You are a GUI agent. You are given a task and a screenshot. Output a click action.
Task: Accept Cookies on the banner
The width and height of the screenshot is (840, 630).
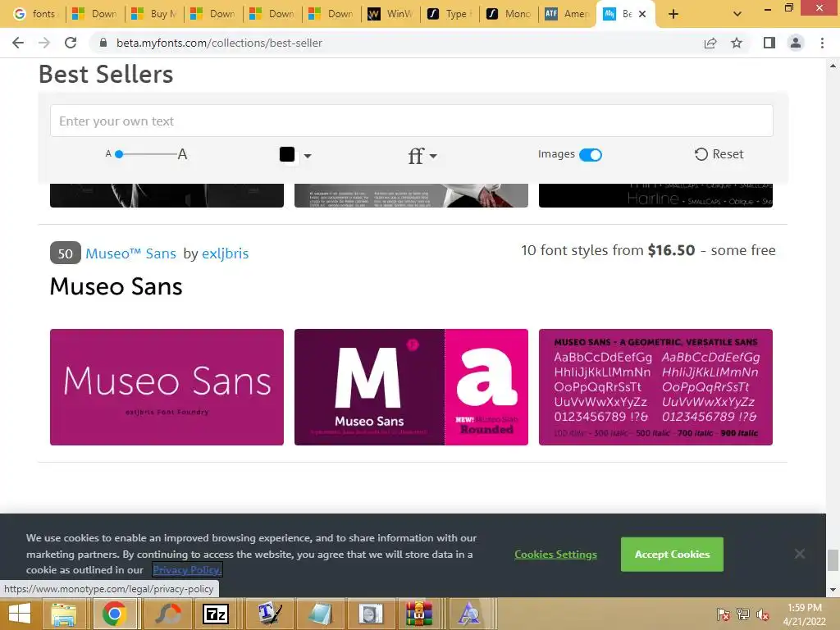tap(673, 555)
